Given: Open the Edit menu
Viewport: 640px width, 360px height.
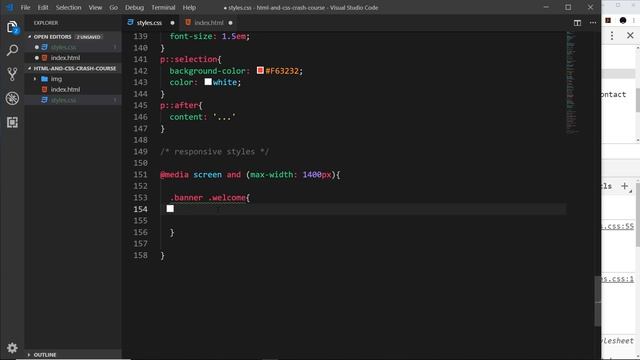Looking at the screenshot, I should [43, 7].
